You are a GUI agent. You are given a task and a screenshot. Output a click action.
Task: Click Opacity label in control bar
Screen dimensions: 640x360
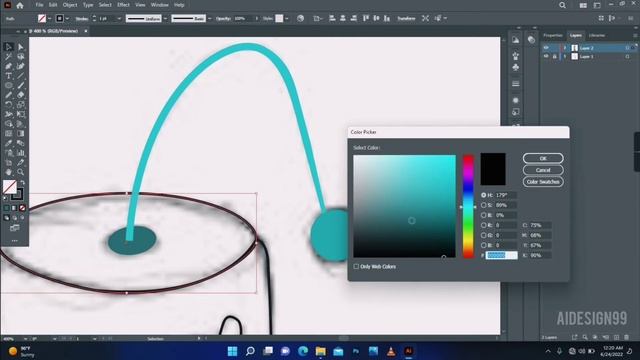223,18
